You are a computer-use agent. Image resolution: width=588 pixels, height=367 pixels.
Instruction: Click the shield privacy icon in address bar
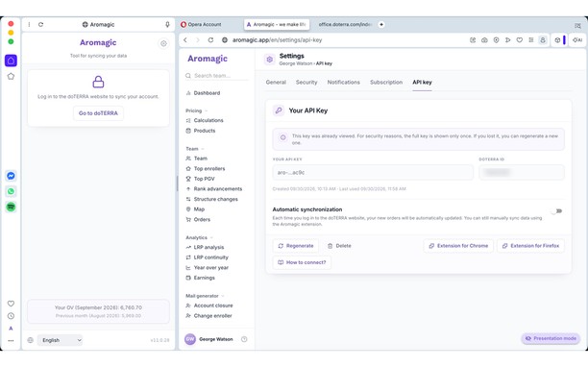tap(496, 40)
